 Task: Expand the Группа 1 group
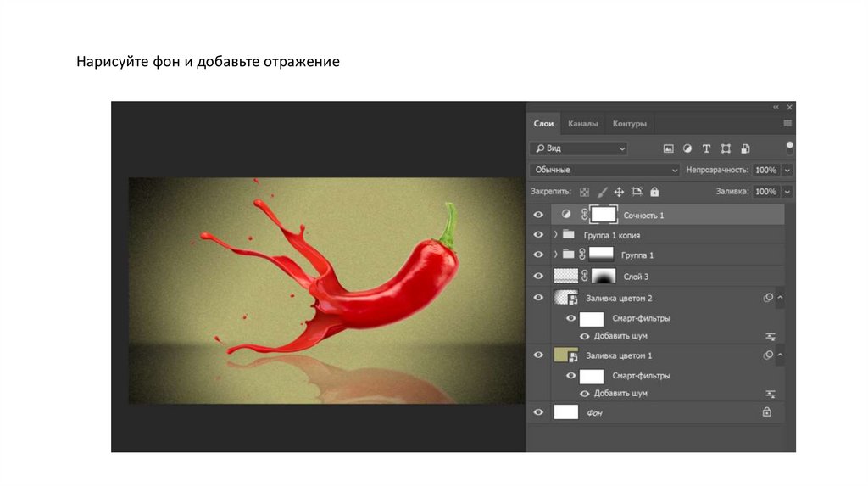click(x=555, y=255)
